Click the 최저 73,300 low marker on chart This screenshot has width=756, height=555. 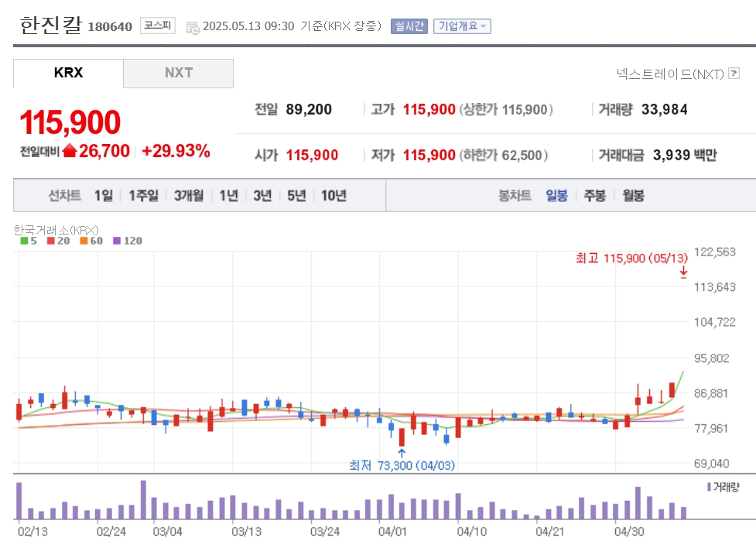(x=402, y=465)
